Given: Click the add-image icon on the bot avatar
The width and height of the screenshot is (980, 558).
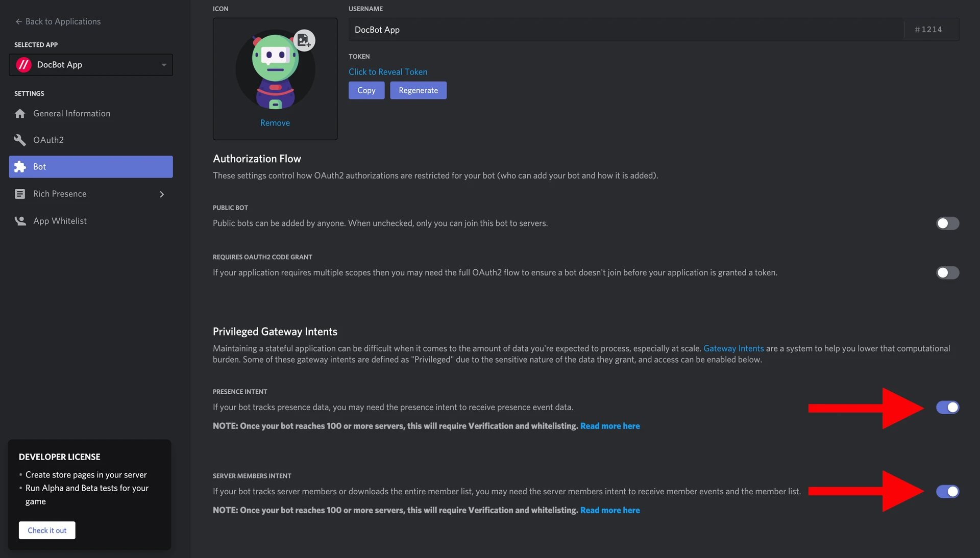Looking at the screenshot, I should click(305, 40).
